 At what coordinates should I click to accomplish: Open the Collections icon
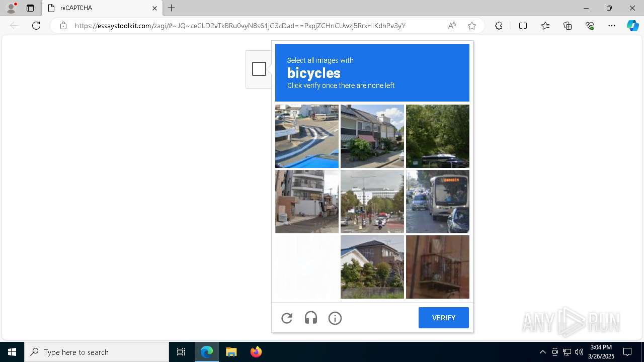(568, 26)
